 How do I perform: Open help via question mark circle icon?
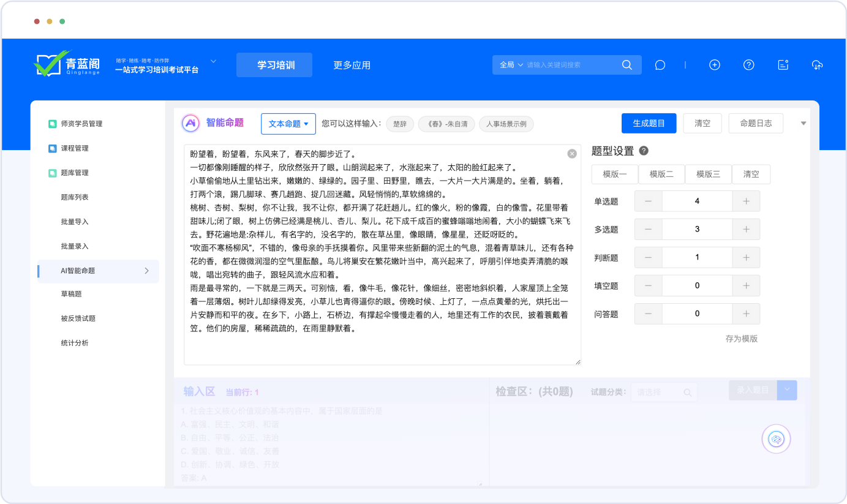[x=748, y=65]
